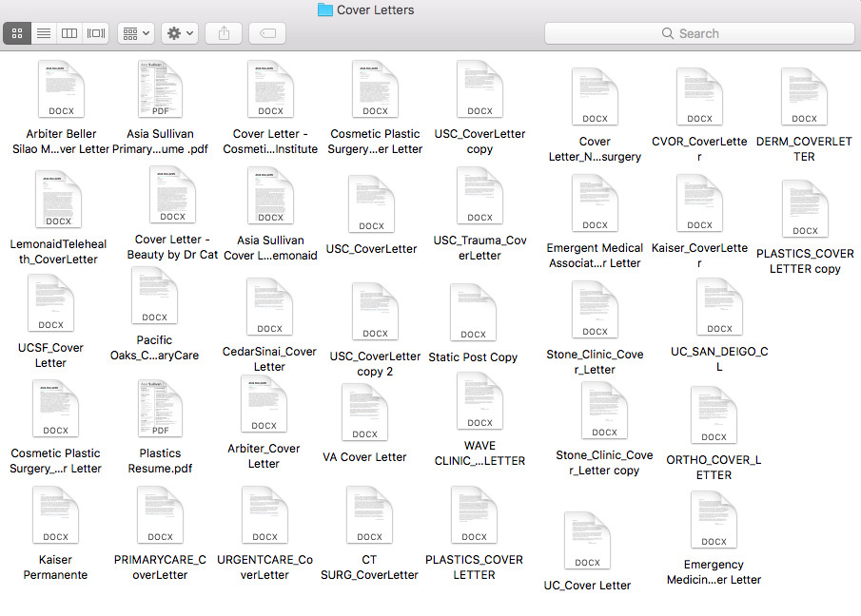Select the CedarSinai_Cover Letter file

pos(269,307)
